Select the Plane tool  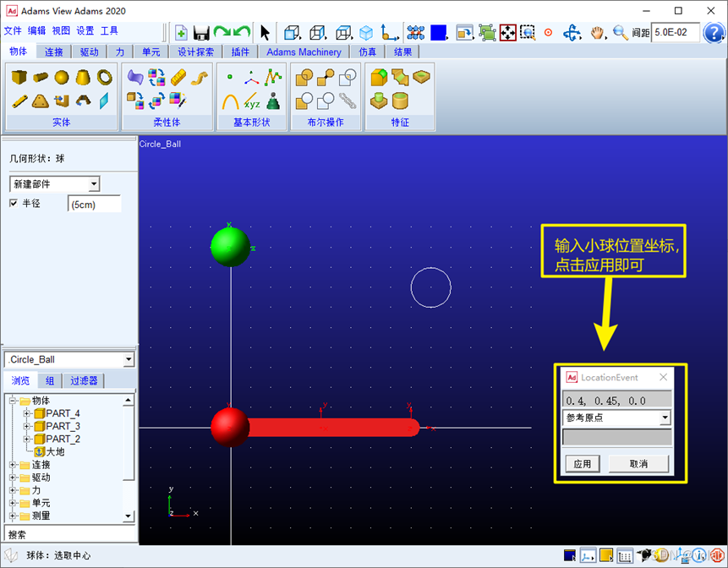click(x=104, y=101)
